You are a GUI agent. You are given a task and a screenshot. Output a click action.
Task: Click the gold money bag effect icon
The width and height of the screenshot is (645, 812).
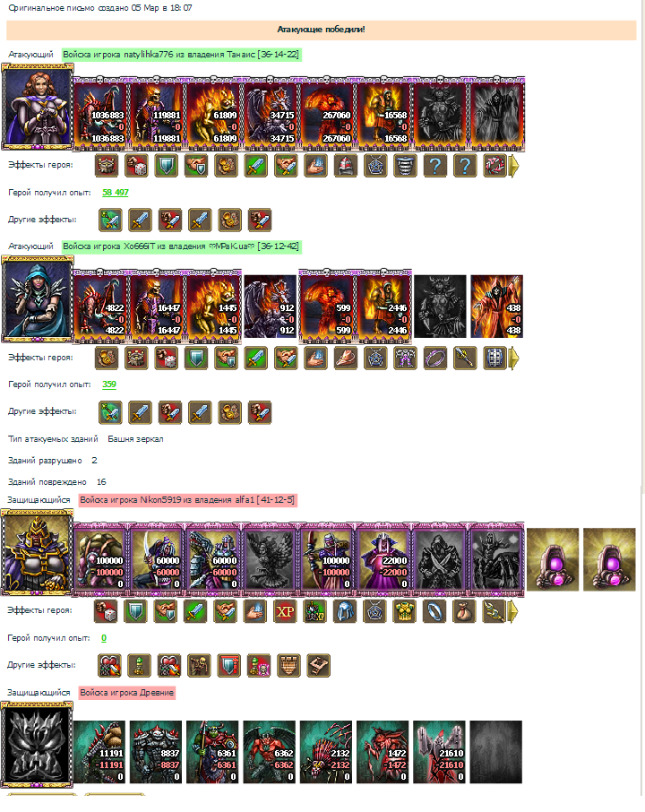[464, 611]
